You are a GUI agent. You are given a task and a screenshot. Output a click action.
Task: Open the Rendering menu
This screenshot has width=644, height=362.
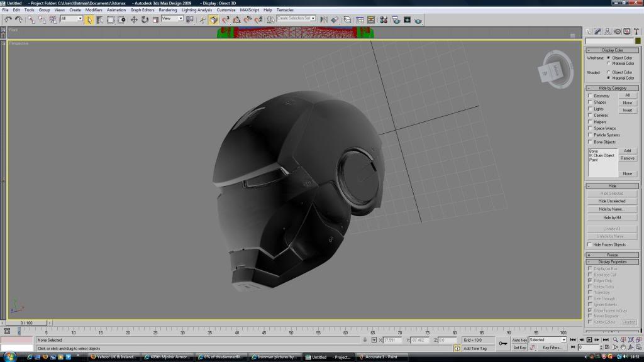coord(167,10)
